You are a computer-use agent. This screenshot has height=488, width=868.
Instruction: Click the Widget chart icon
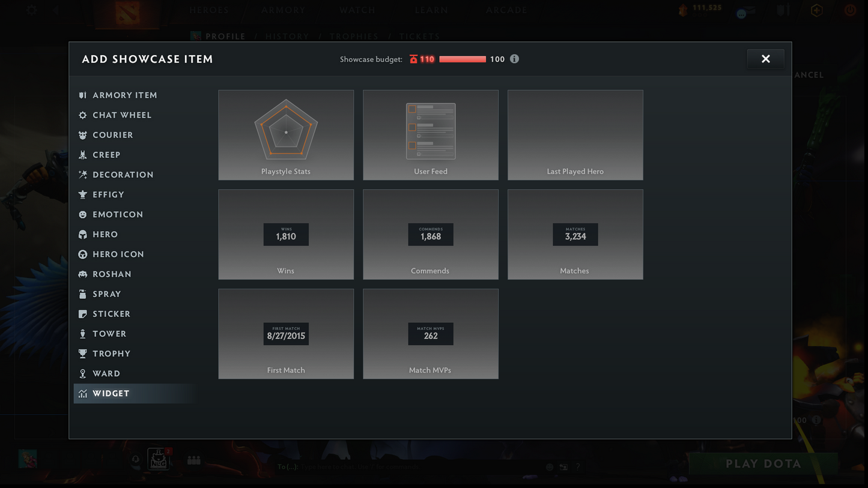pos(83,393)
